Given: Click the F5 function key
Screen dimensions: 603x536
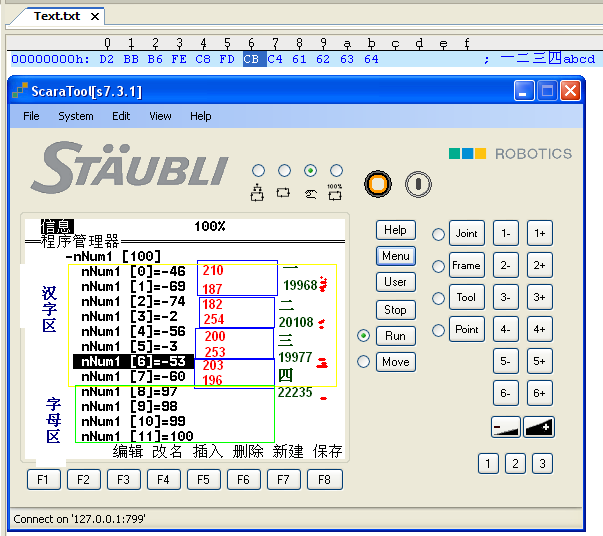Looking at the screenshot, I should 203,480.
